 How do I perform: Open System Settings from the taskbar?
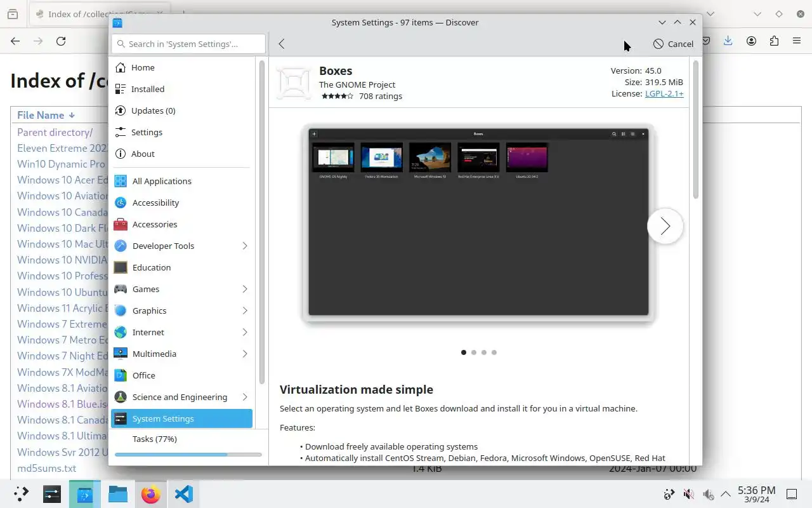[51, 494]
